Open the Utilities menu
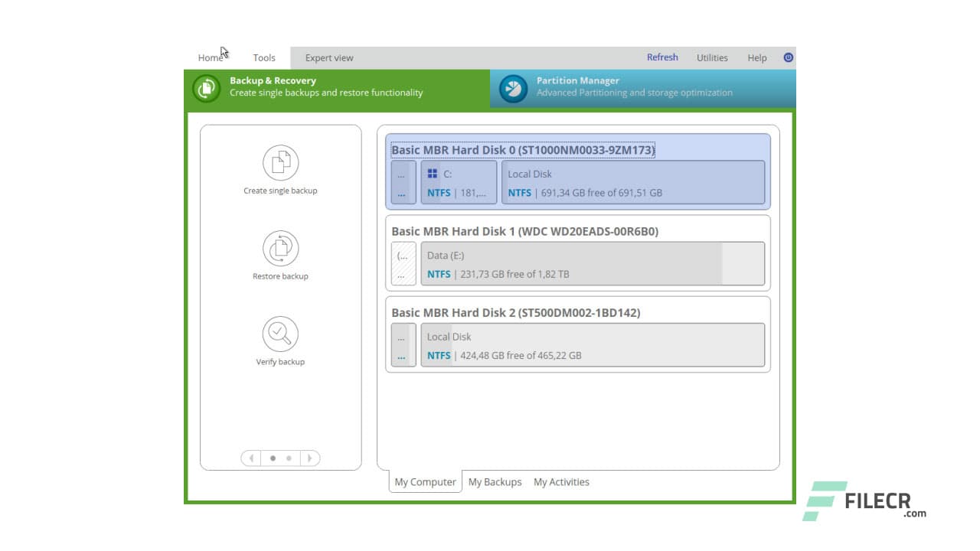Viewport: 980px width, 551px height. tap(712, 57)
